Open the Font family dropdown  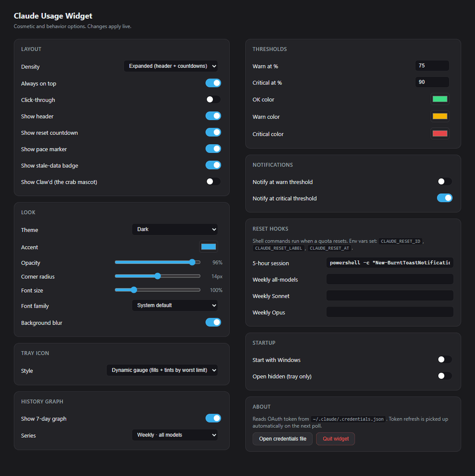[175, 305]
